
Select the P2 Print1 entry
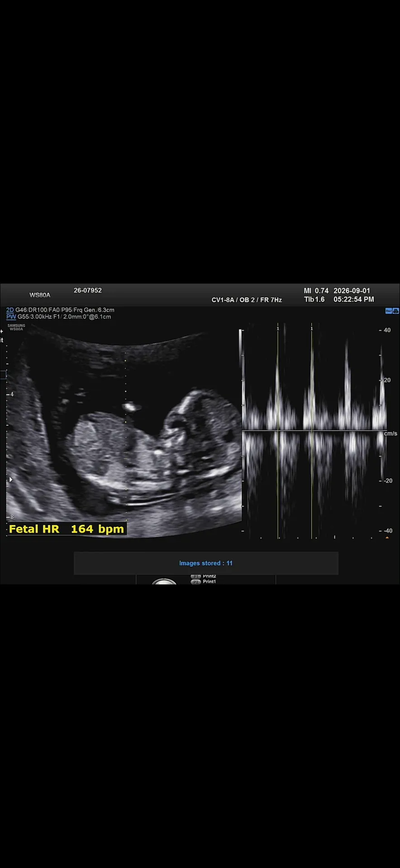click(x=204, y=581)
